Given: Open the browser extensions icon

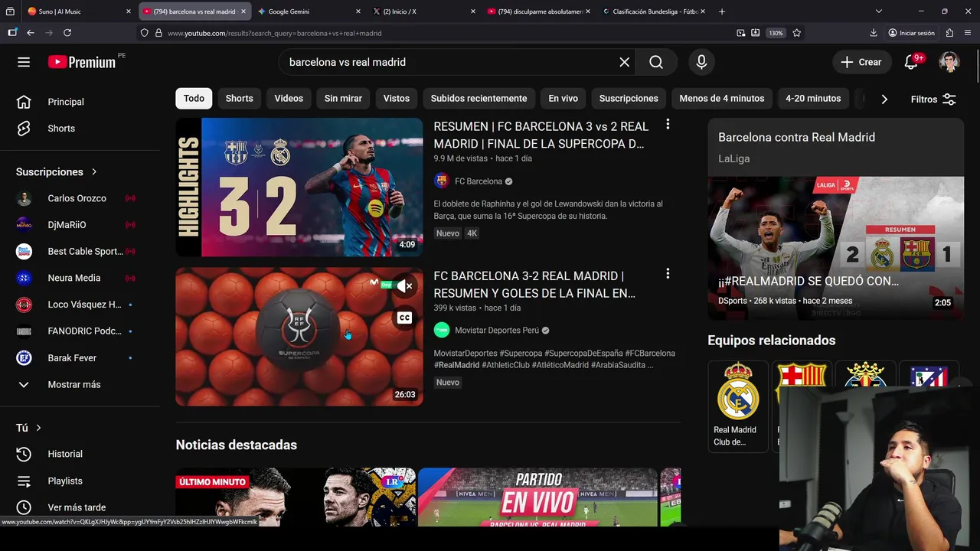Looking at the screenshot, I should coord(950,33).
